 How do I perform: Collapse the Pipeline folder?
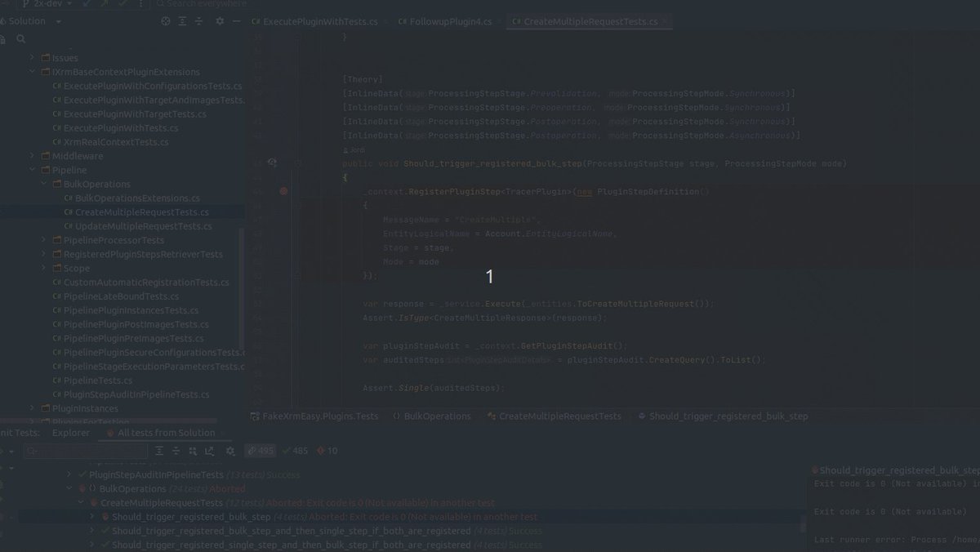33,170
